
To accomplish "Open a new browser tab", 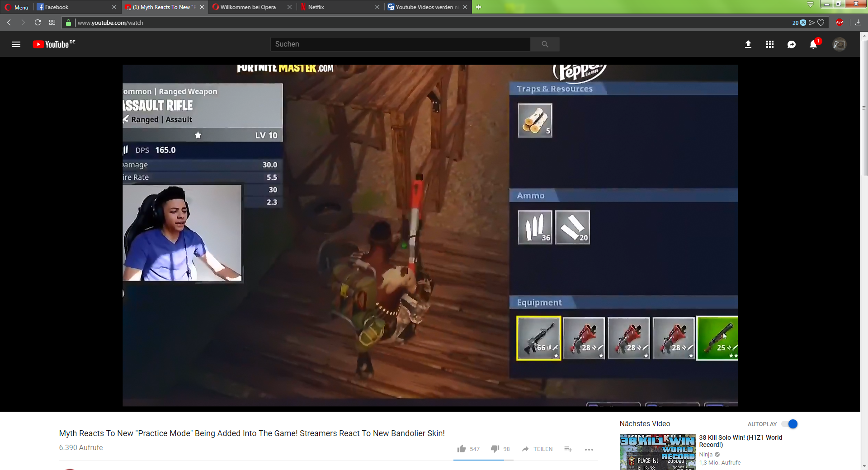I will tap(478, 7).
